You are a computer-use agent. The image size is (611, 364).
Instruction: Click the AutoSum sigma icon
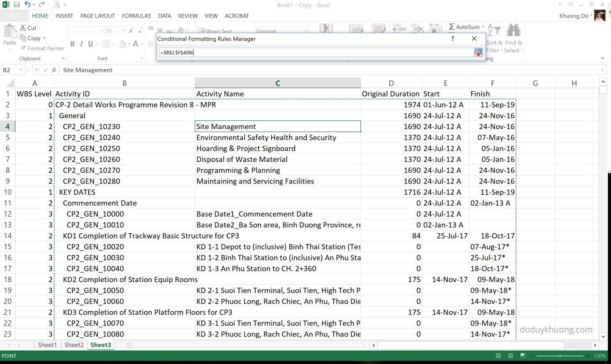(x=452, y=27)
